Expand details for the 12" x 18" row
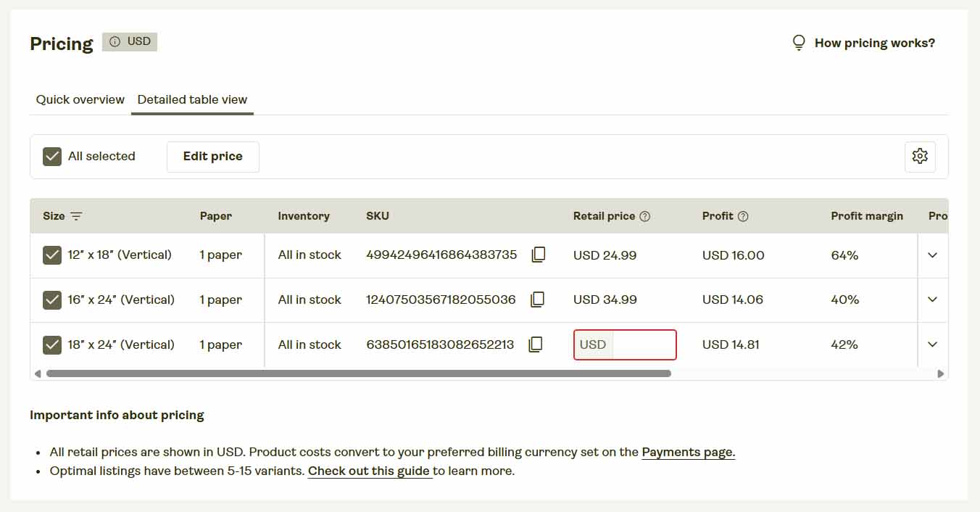The image size is (980, 512). point(933,255)
